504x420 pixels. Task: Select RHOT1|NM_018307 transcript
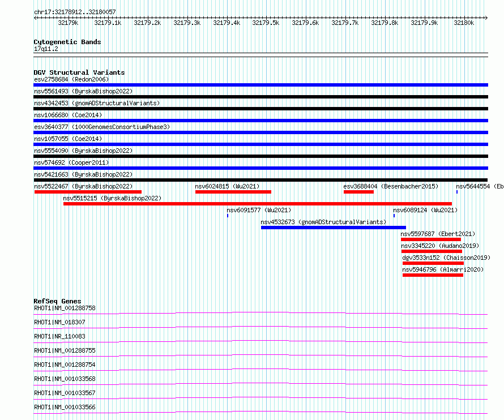[x=59, y=322]
